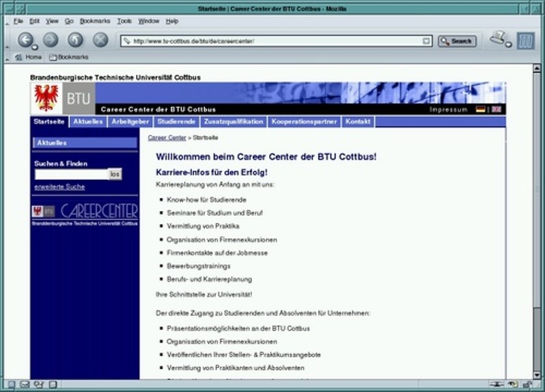Viewport: 545px width, 392px height.
Task: Open the Back button history dropdown arrow
Action: [35, 47]
